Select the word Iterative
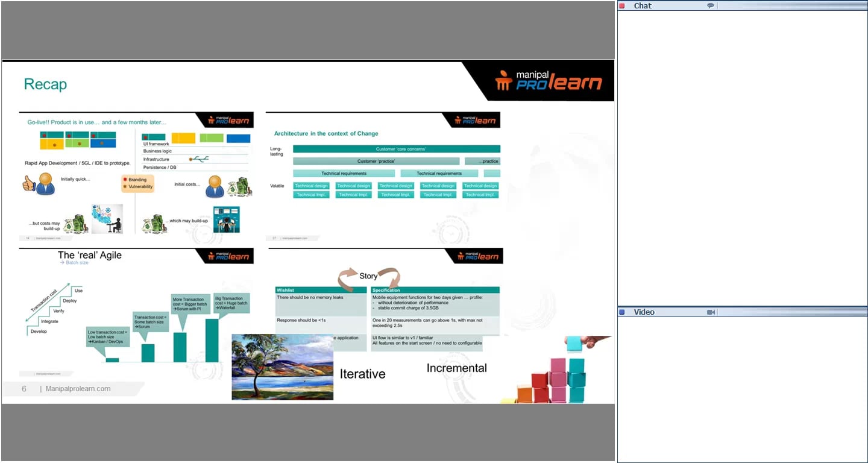 point(362,374)
